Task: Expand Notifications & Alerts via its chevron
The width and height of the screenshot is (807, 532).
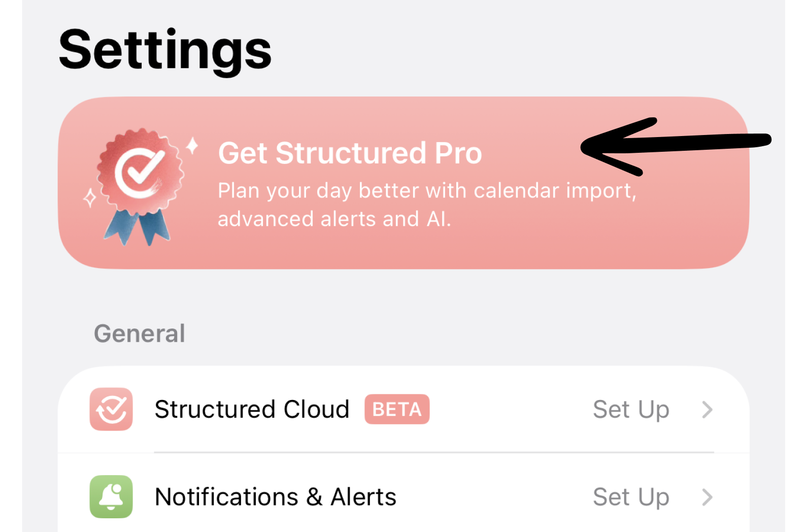Action: point(708,497)
